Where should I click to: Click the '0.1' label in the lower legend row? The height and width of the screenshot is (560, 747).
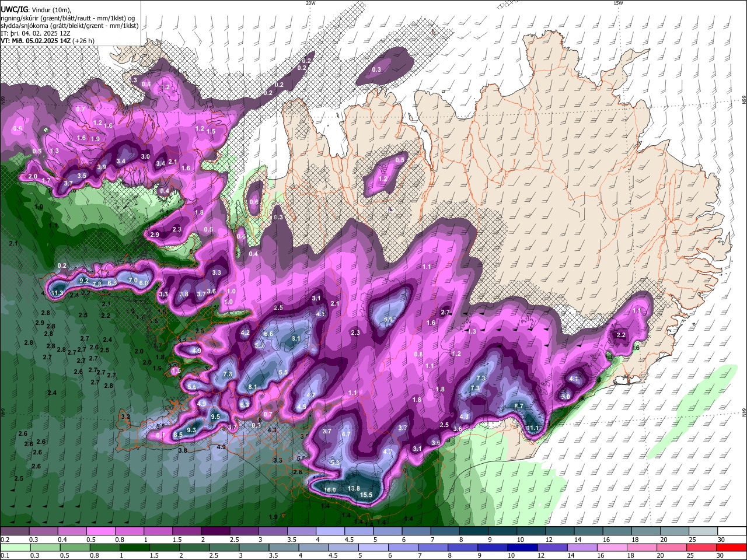pyautogui.click(x=5, y=555)
